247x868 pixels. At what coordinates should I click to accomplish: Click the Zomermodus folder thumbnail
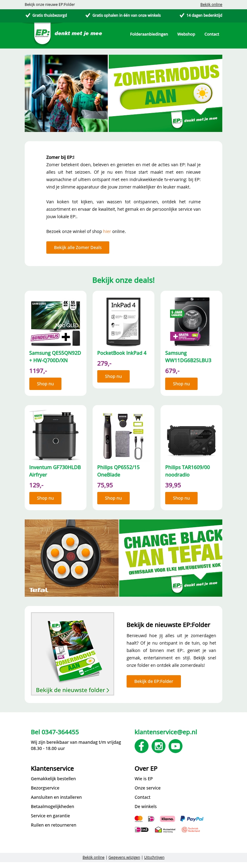[x=73, y=654]
